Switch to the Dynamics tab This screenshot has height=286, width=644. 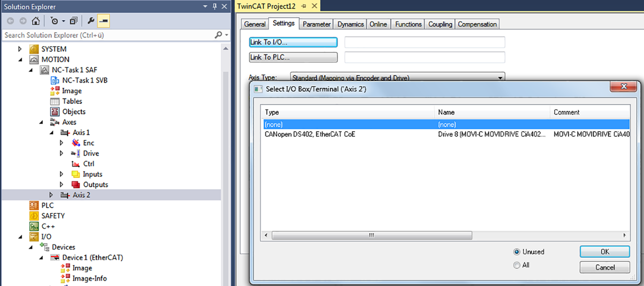(350, 24)
